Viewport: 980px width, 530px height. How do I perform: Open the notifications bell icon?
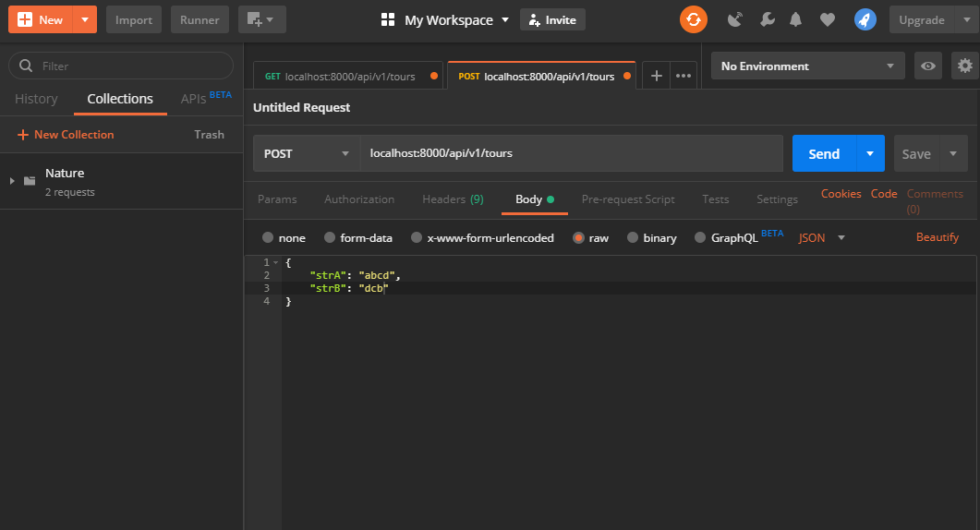(795, 20)
